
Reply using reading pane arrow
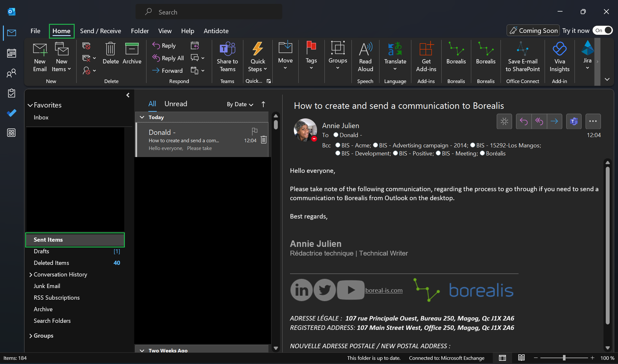tap(524, 121)
